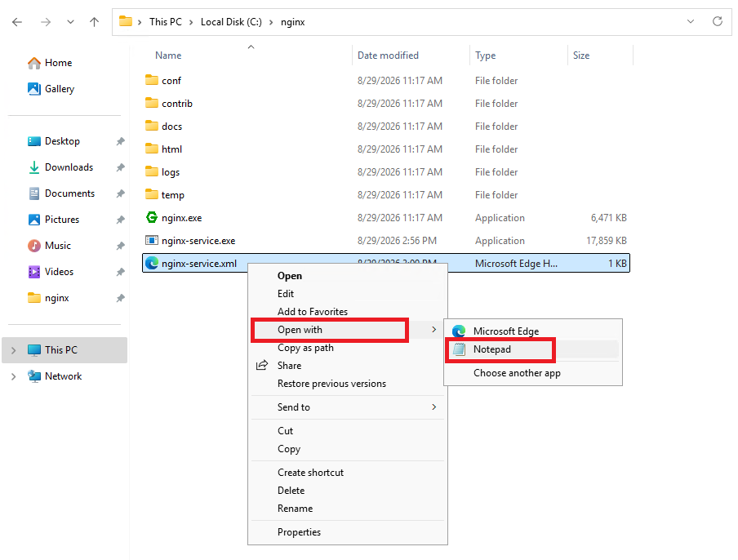Unpin Desktop using its pin icon
The width and height of the screenshot is (738, 560).
point(121,141)
